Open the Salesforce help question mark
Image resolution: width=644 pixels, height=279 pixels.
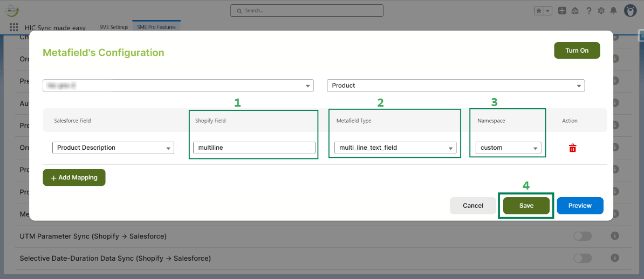[588, 10]
